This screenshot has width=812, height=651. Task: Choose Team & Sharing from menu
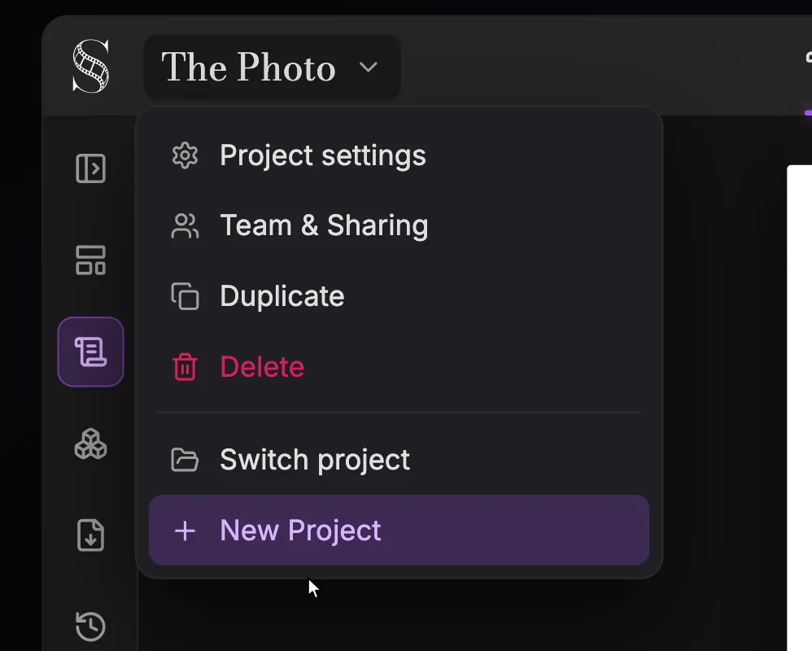click(399, 225)
